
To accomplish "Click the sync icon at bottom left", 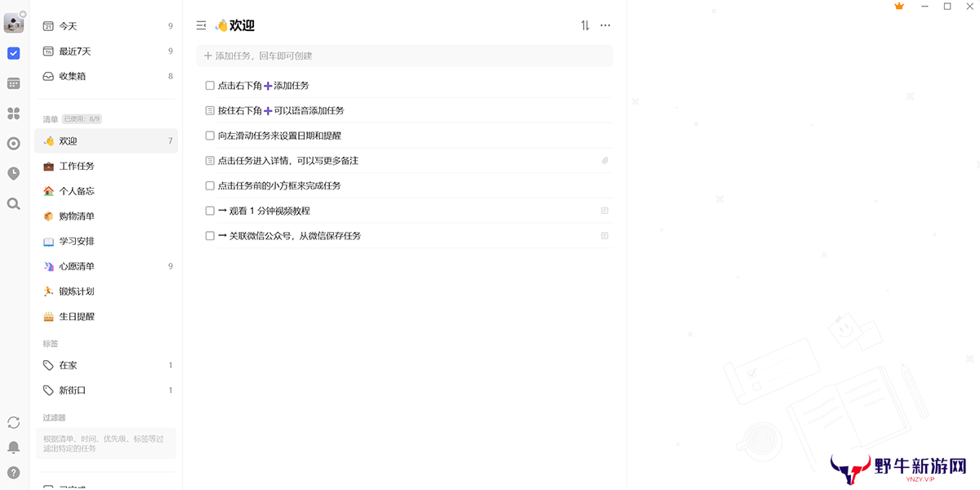I will coord(14,422).
